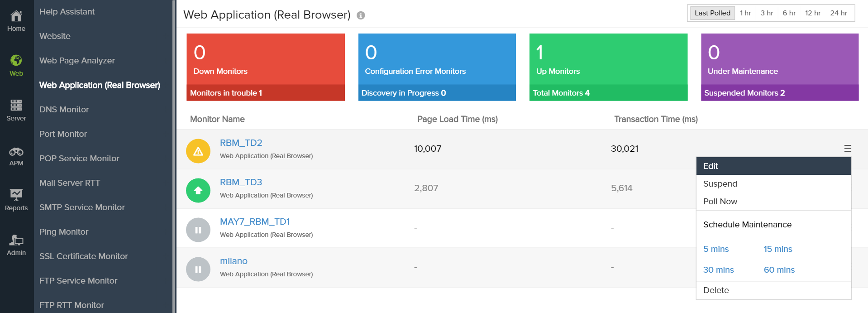Open the MAY7_RBM_TD1 monitor link
Screen dimensions: 868x313
255,222
